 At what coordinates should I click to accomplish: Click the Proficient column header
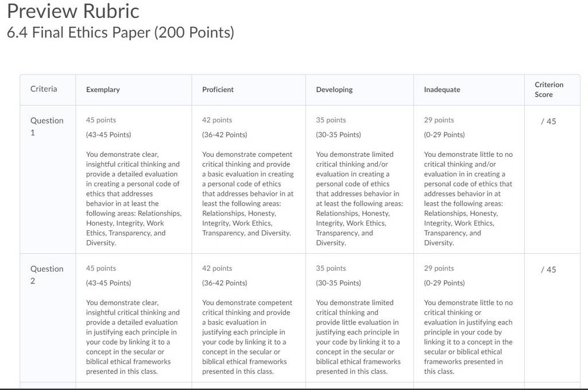point(218,90)
